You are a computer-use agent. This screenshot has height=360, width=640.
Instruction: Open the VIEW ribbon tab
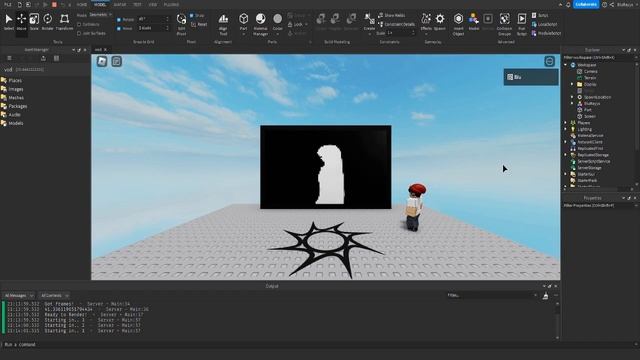pos(153,4)
